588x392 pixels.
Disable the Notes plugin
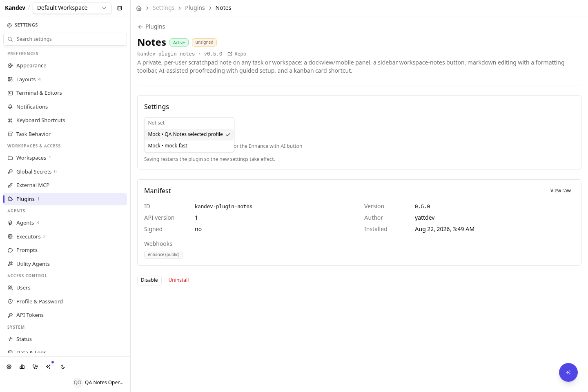click(x=149, y=280)
